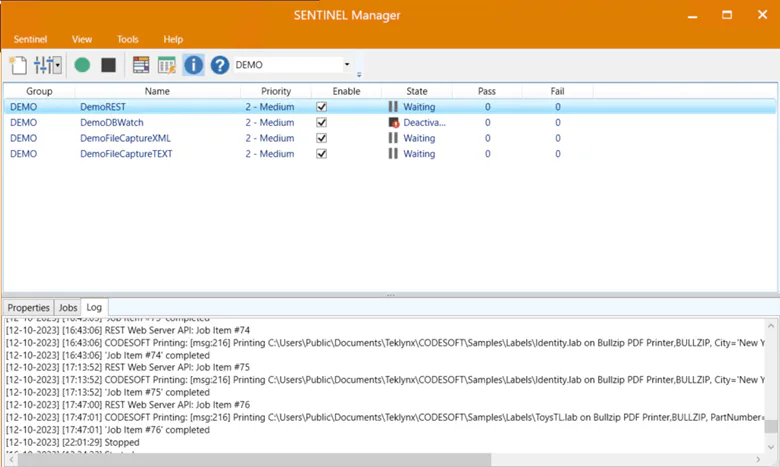The width and height of the screenshot is (780, 467).
Task: Click the log scroll right arrow
Action: (x=758, y=460)
